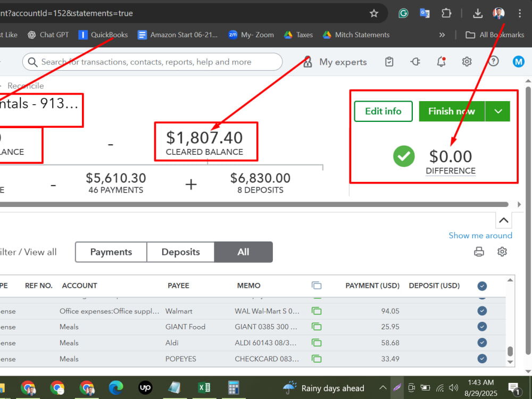Open Excel from the taskbar
The image size is (532, 399).
pyautogui.click(x=204, y=388)
